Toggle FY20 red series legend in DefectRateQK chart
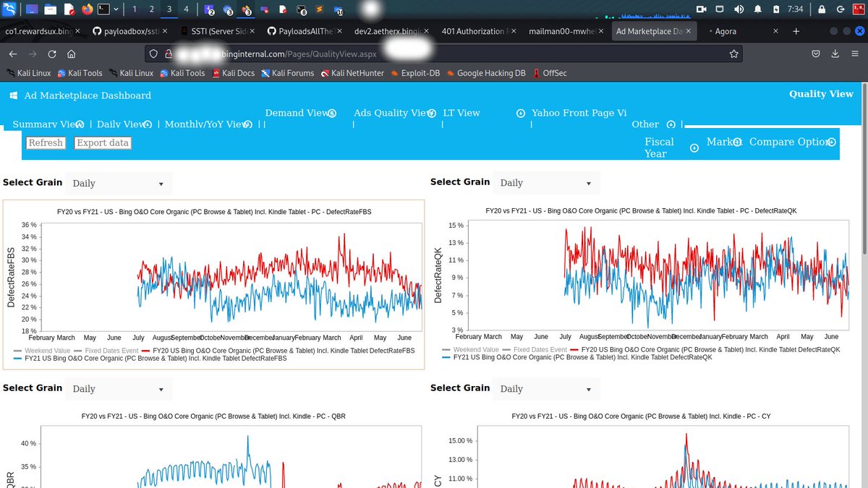This screenshot has width=868, height=488. click(705, 349)
